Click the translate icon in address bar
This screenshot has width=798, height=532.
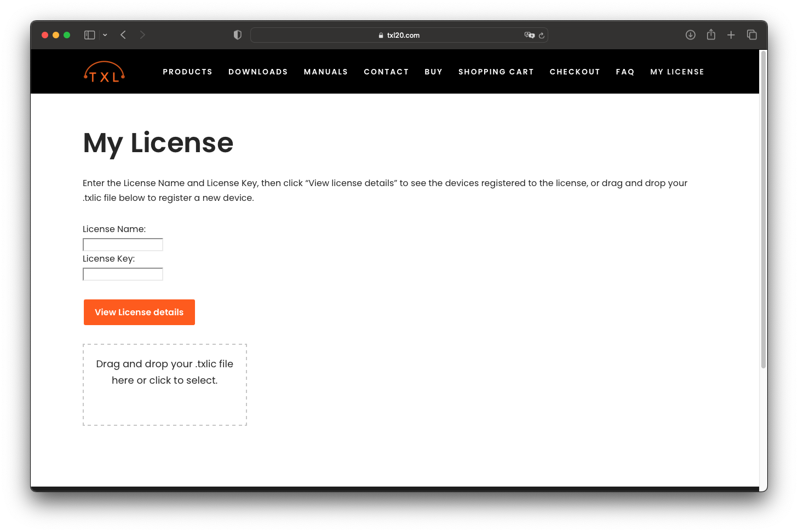coord(529,35)
